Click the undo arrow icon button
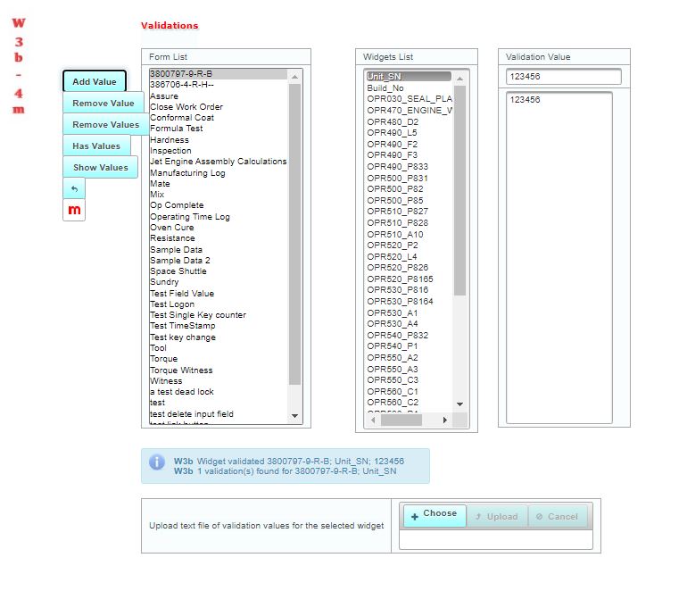 click(x=74, y=188)
